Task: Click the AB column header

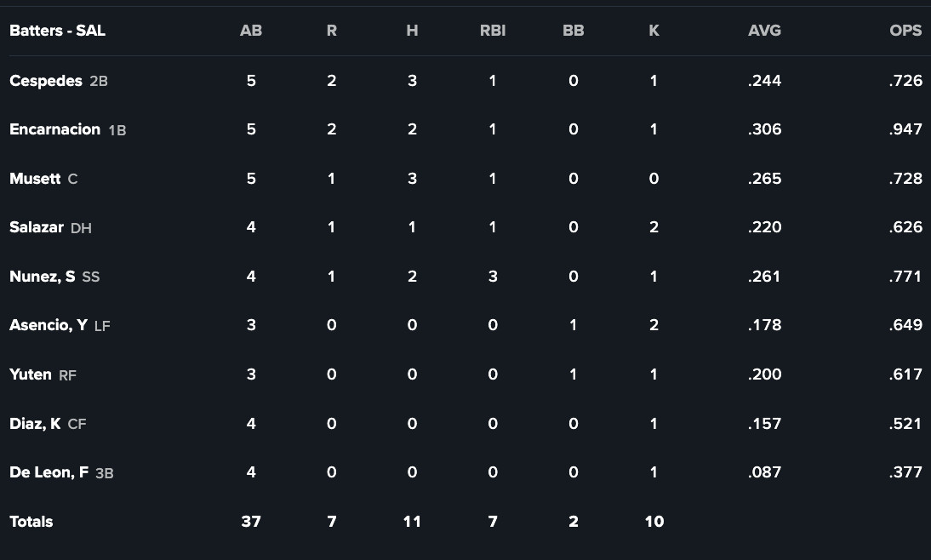Action: click(251, 31)
